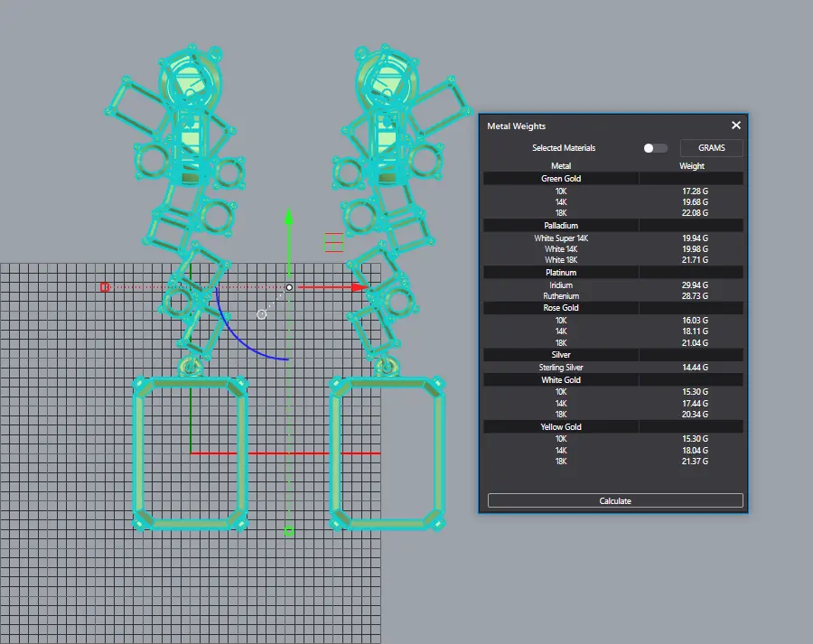Select the Rose Gold 18K row
Viewport: 813px width, 644px height.
pyautogui.click(x=613, y=342)
